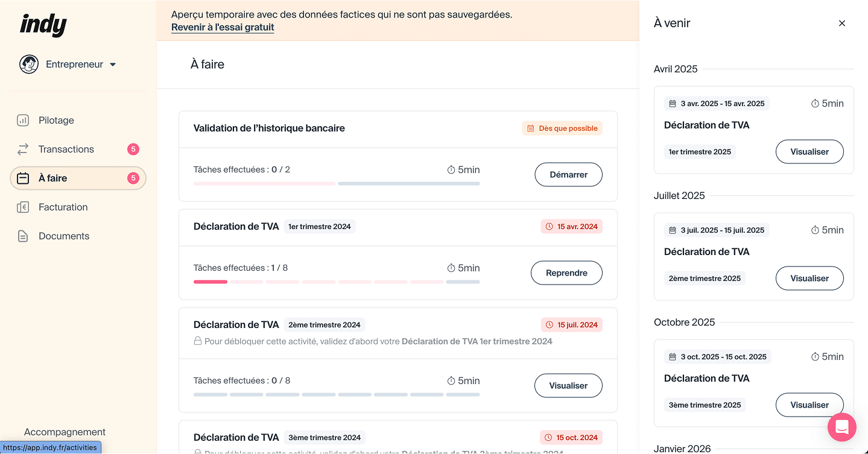
Task: Start 'Validation de l'historique bancaire' with Démarrer
Action: pyautogui.click(x=568, y=174)
